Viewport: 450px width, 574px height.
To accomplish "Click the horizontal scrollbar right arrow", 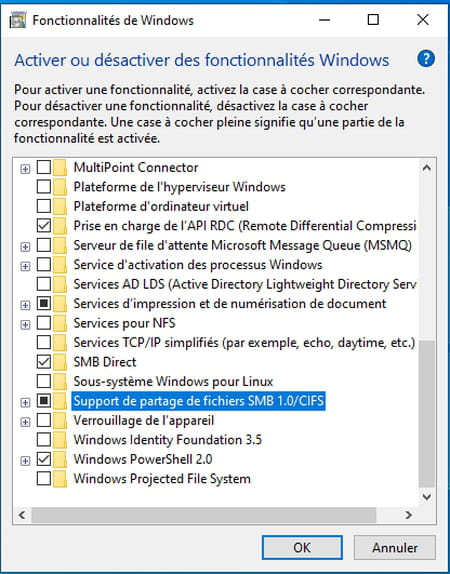I will (408, 515).
